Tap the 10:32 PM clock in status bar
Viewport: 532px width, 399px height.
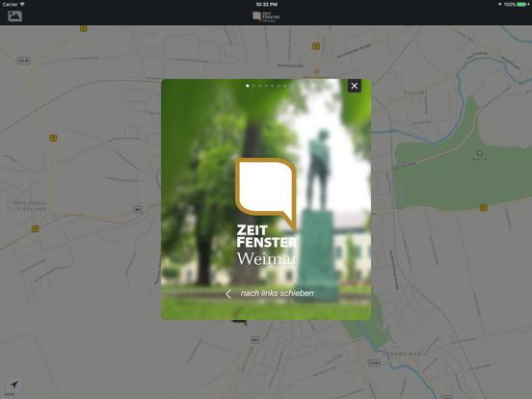(x=266, y=5)
